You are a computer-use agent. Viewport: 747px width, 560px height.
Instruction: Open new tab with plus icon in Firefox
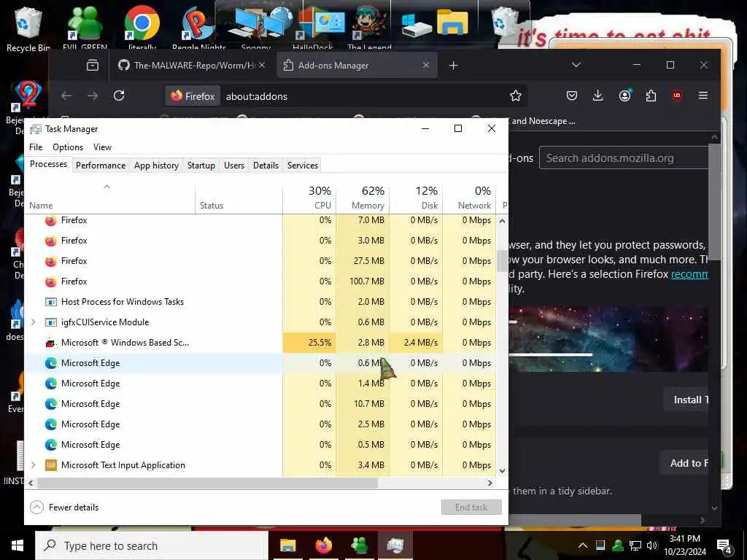coord(454,65)
